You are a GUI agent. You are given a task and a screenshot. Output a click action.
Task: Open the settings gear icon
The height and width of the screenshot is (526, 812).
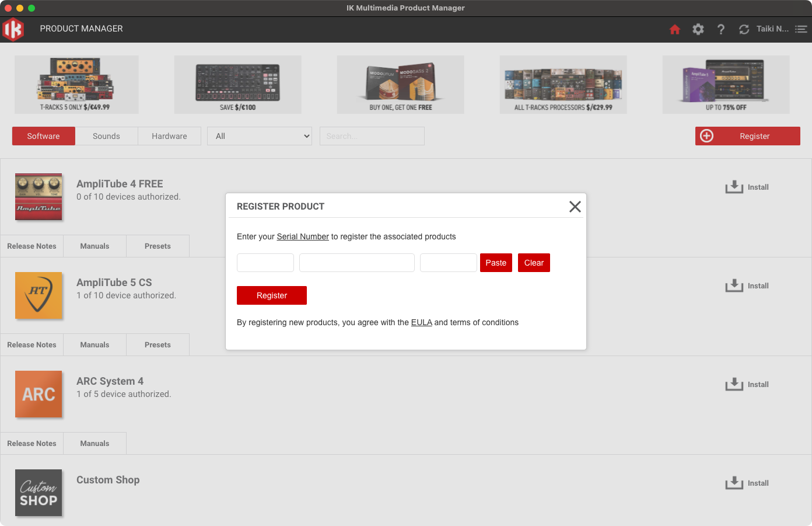698,29
